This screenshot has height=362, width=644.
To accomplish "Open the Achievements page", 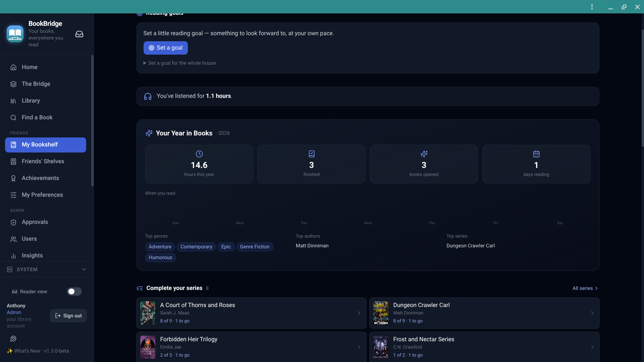I will pos(46,178).
